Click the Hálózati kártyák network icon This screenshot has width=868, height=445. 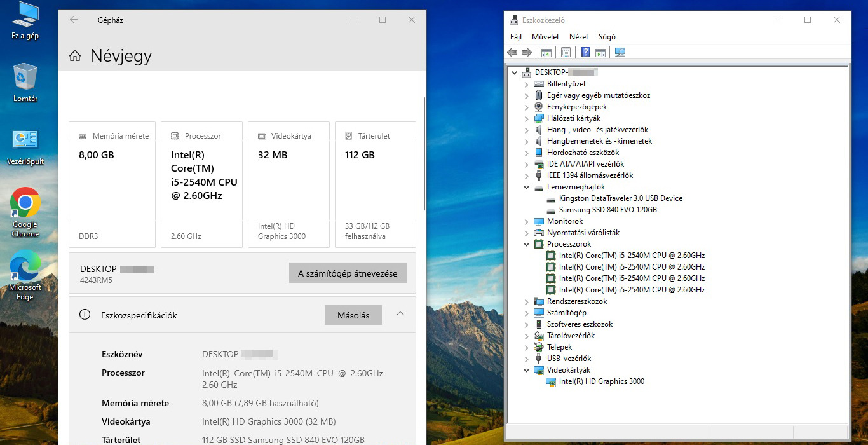click(539, 118)
